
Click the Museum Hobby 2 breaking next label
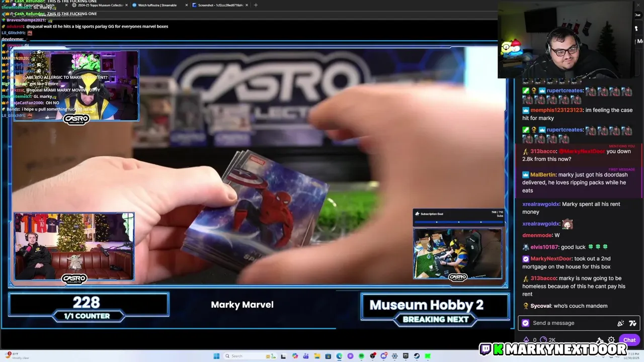(435, 309)
